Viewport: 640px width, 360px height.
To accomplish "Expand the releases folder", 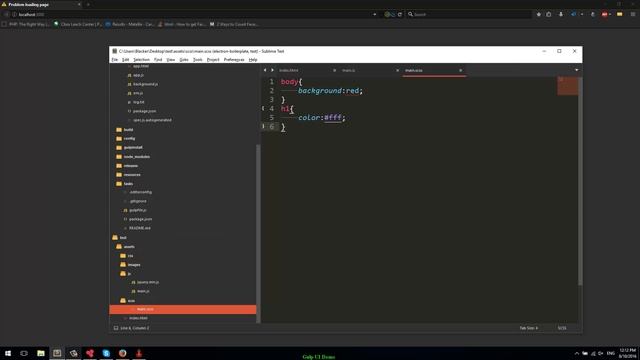I will 131,166.
